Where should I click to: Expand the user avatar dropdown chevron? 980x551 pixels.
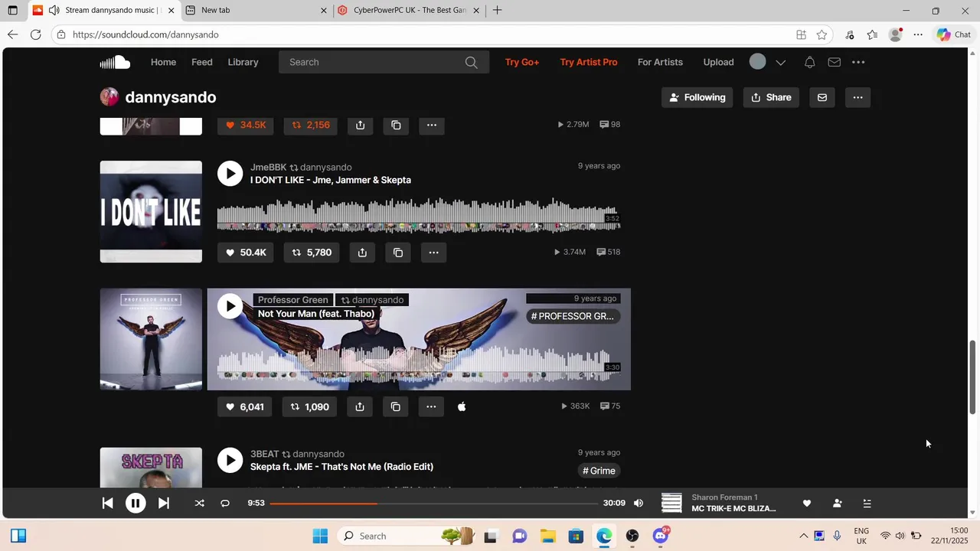(x=780, y=62)
